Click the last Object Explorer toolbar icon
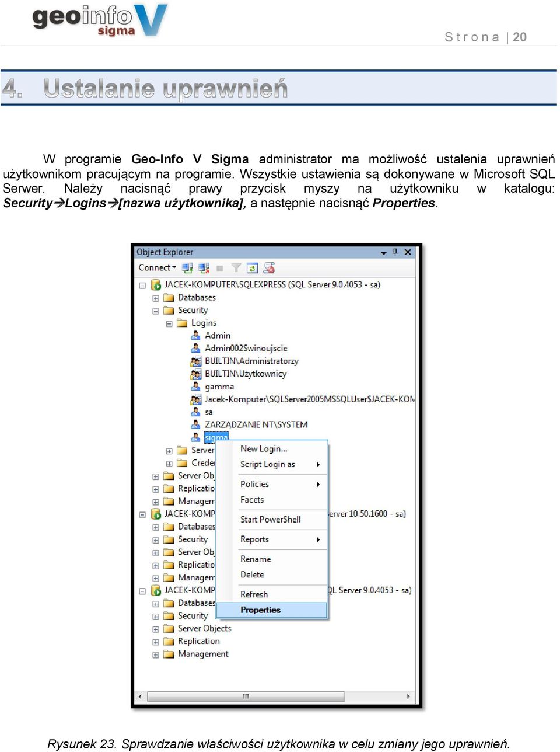This screenshot has height=752, width=560. click(x=269, y=268)
